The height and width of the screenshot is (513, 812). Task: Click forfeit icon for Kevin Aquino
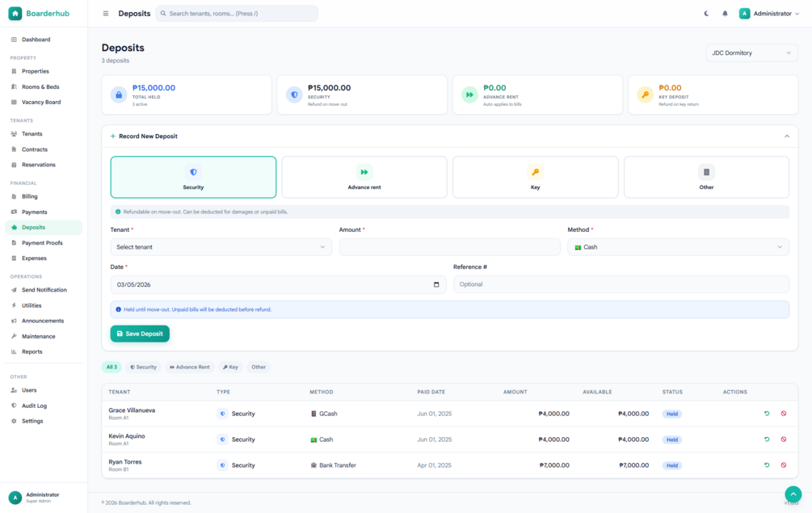point(784,439)
